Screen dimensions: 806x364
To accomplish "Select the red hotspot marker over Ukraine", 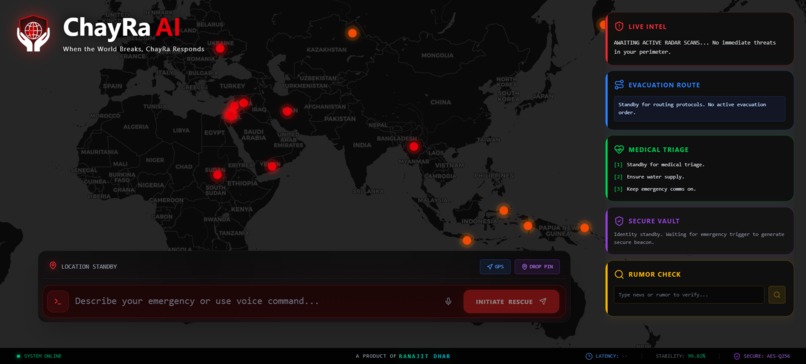I will click(220, 49).
